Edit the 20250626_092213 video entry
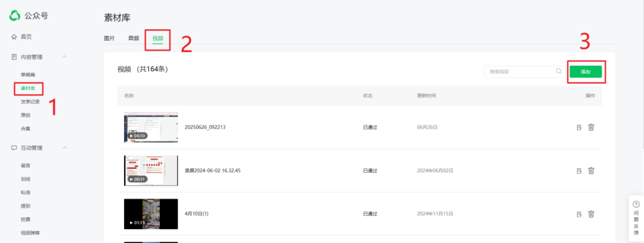The height and width of the screenshot is (243, 644). coord(579,127)
